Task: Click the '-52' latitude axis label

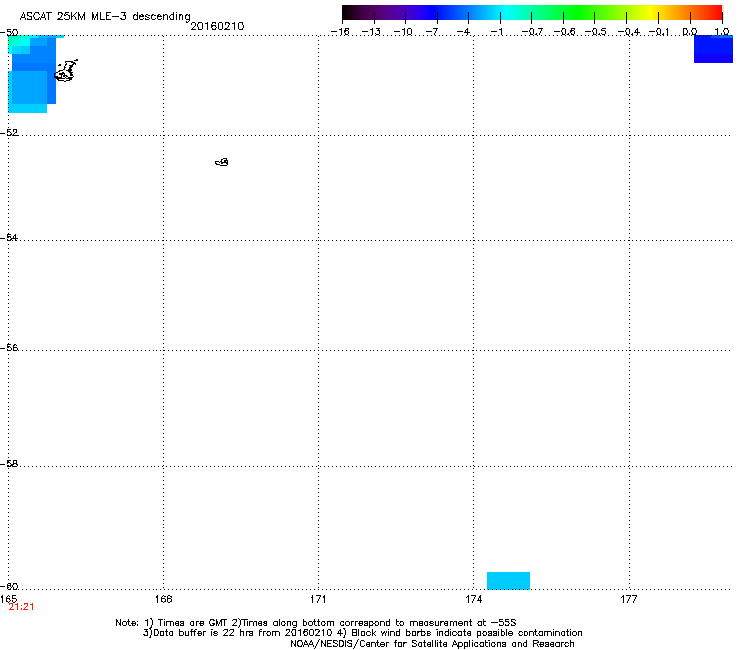Action: (x=9, y=133)
